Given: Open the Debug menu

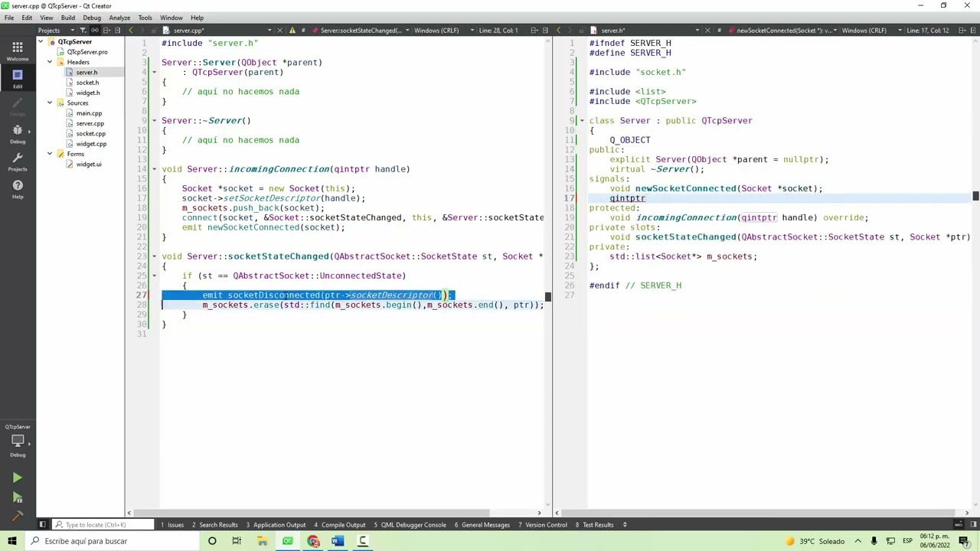Looking at the screenshot, I should coord(92,18).
